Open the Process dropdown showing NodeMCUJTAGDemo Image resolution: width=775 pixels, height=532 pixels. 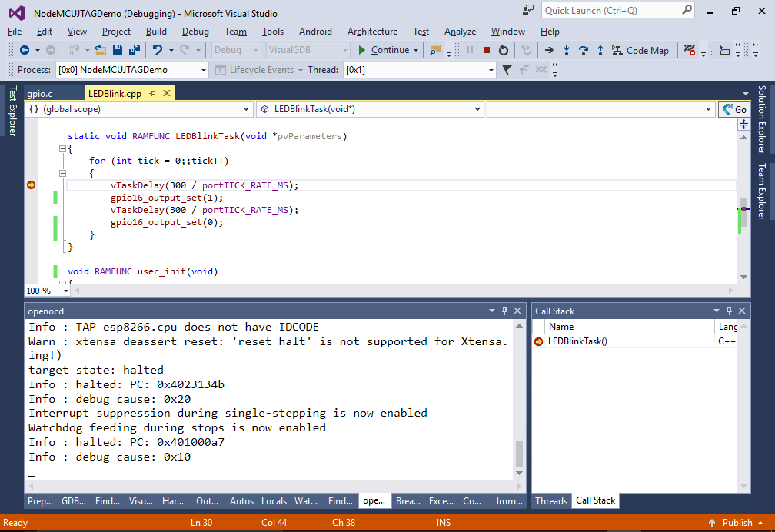pyautogui.click(x=132, y=70)
